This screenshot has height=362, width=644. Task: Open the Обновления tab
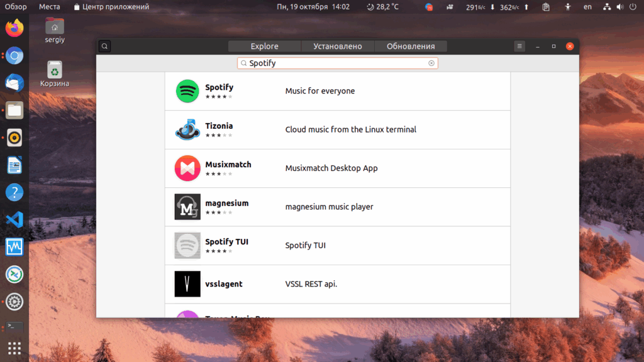(x=411, y=47)
